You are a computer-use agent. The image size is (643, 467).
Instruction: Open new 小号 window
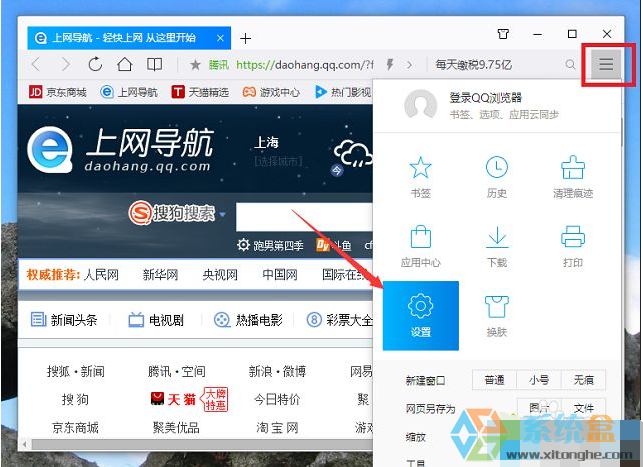539,380
